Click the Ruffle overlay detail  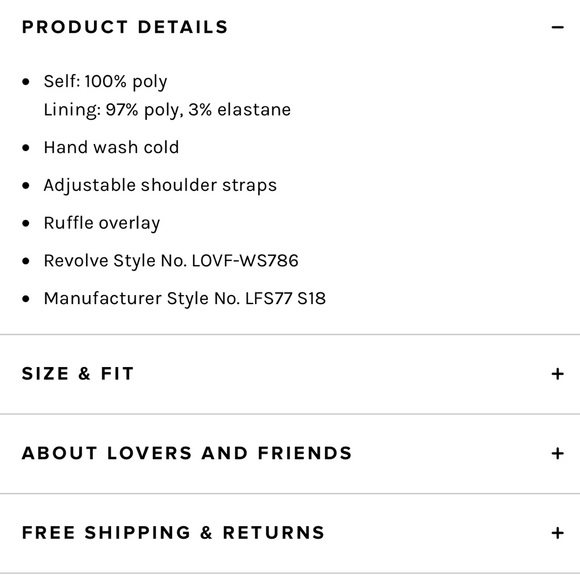pyautogui.click(x=102, y=223)
